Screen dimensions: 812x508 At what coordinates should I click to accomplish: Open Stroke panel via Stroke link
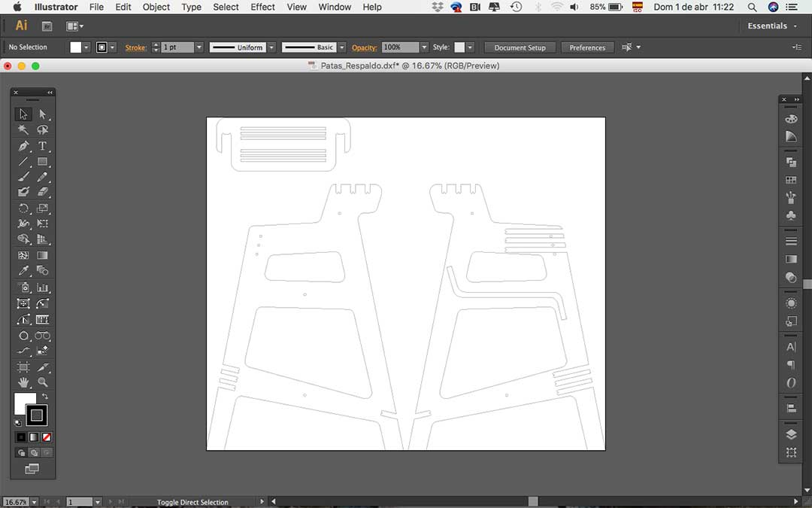tap(135, 47)
